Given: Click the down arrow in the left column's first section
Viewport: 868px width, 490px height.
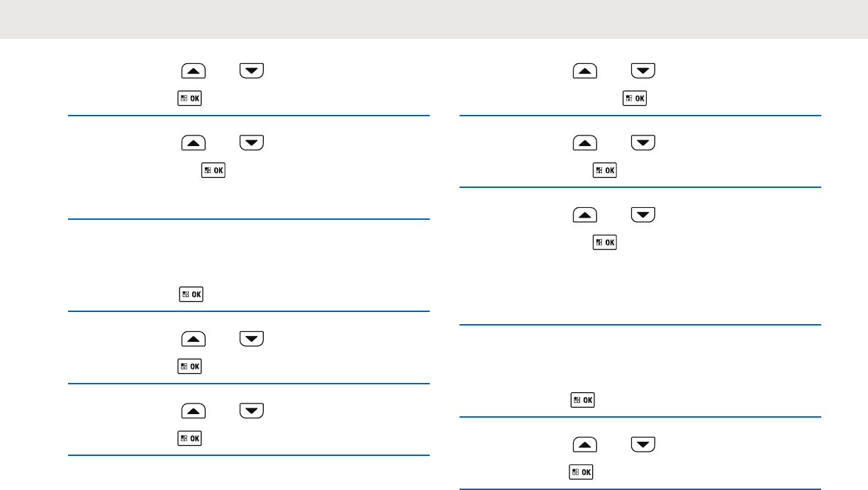Looking at the screenshot, I should pyautogui.click(x=252, y=70).
